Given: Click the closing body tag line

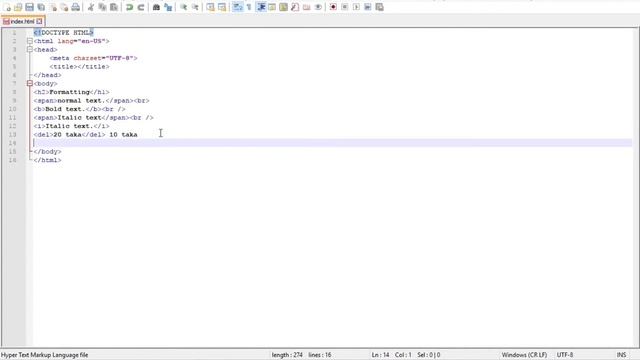Looking at the screenshot, I should point(47,152).
